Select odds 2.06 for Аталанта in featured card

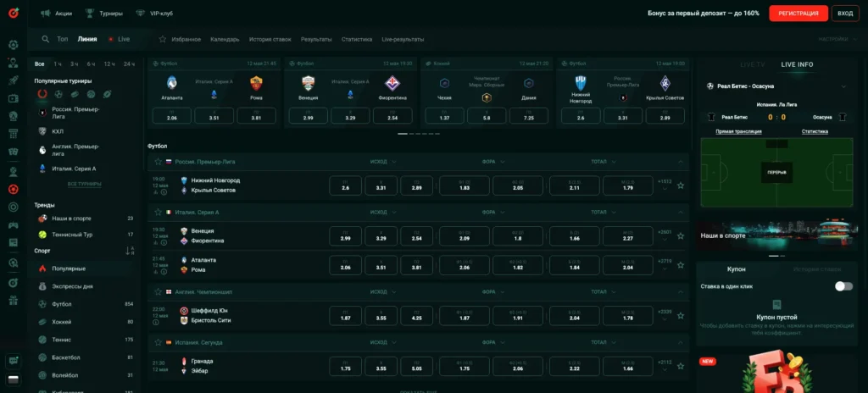pyautogui.click(x=172, y=118)
